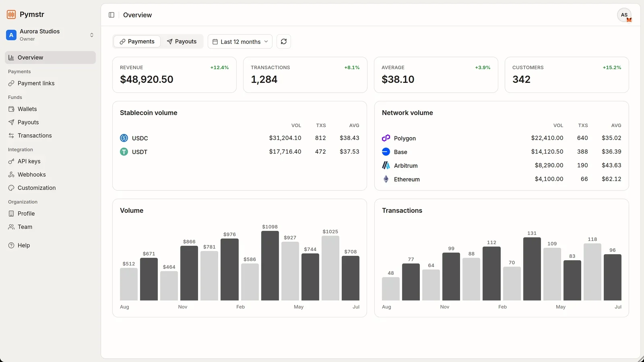This screenshot has width=644, height=362.
Task: Open the Last 12 months dropdown
Action: pos(240,41)
